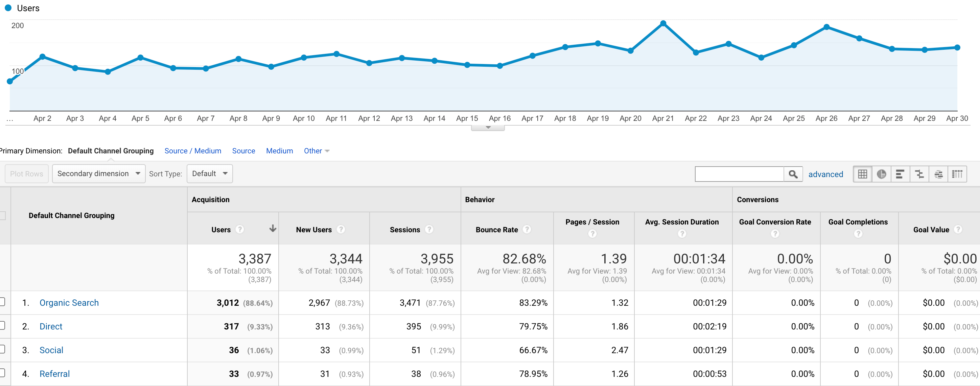Click total sessions value 3,955

point(437,259)
